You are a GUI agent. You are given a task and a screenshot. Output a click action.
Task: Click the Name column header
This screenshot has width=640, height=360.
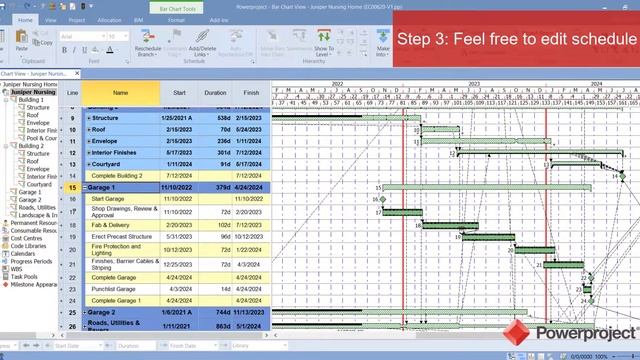pos(121,93)
